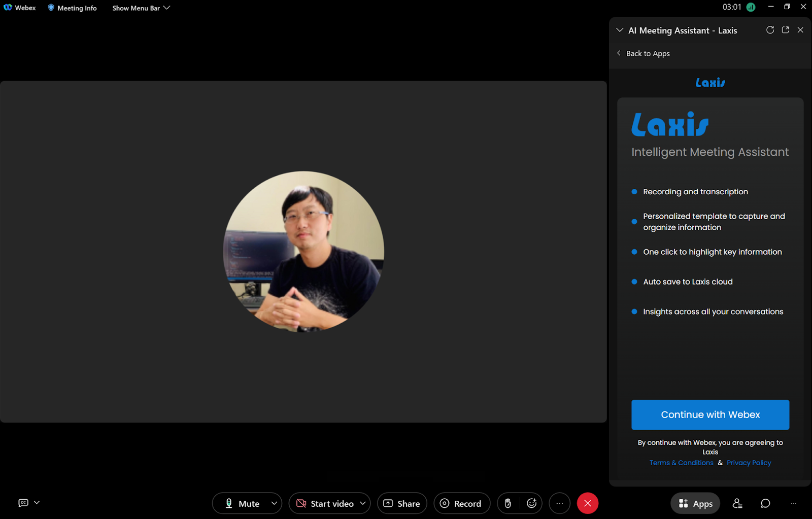
Task: Click 'One click to highlight key information'
Action: coord(712,252)
